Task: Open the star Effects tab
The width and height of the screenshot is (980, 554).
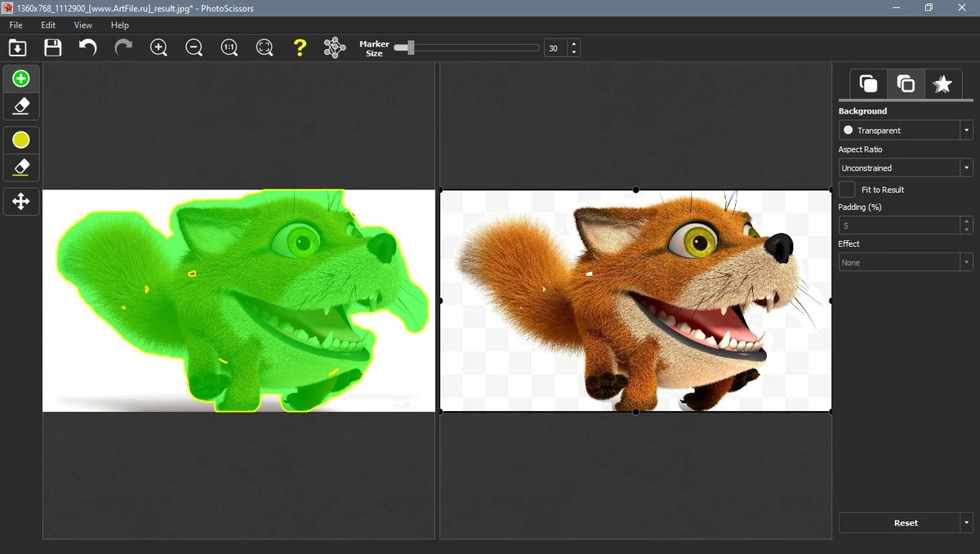Action: coord(942,83)
